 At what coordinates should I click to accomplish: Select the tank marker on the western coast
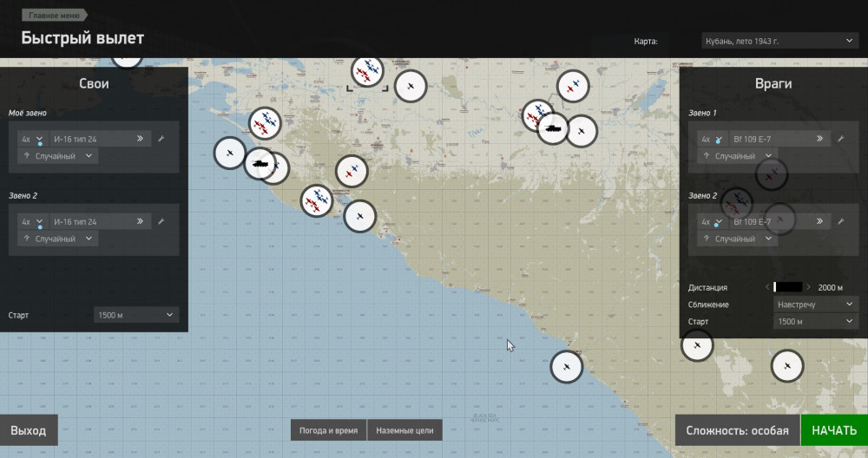259,162
